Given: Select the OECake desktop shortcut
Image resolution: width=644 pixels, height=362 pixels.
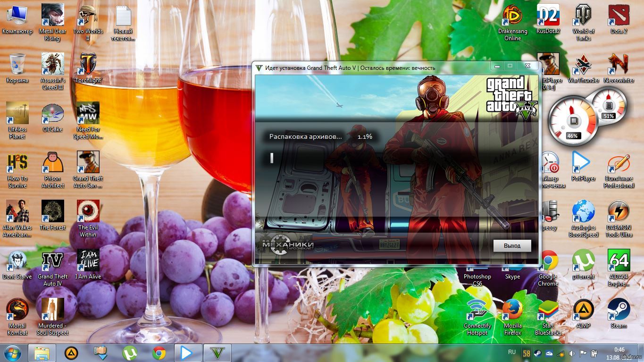Looking at the screenshot, I should [52, 118].
